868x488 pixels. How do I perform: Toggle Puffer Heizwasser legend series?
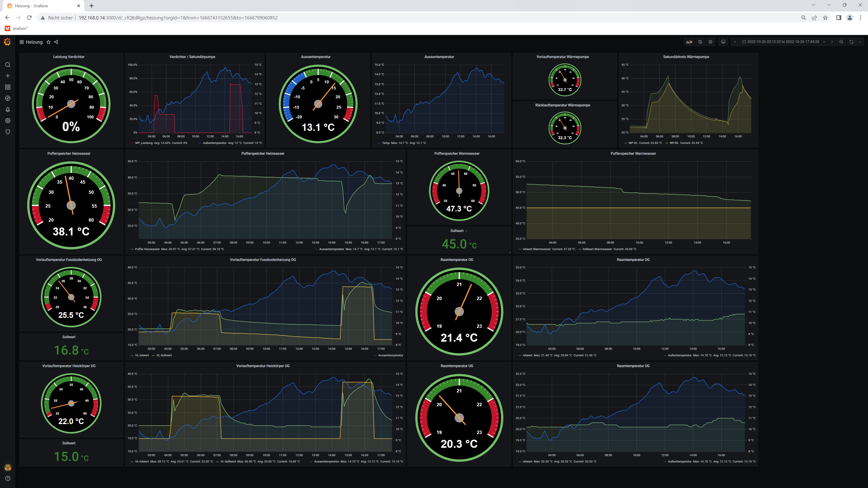[x=147, y=249]
